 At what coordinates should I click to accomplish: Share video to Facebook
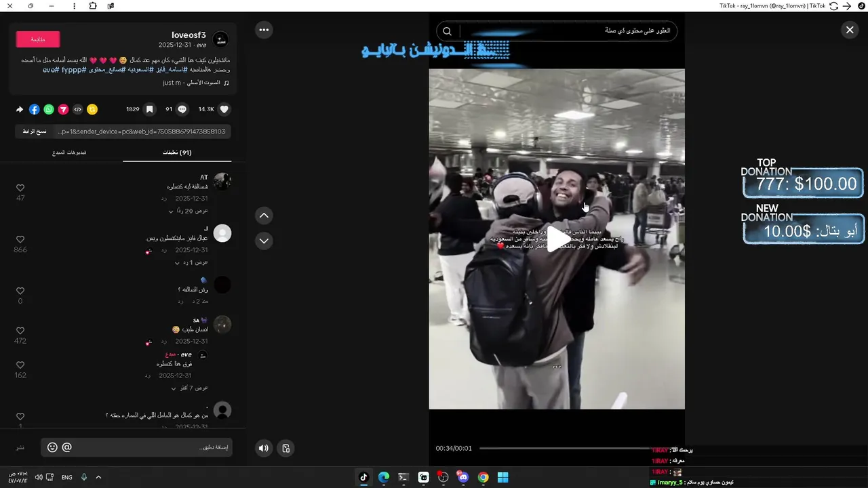tap(34, 109)
